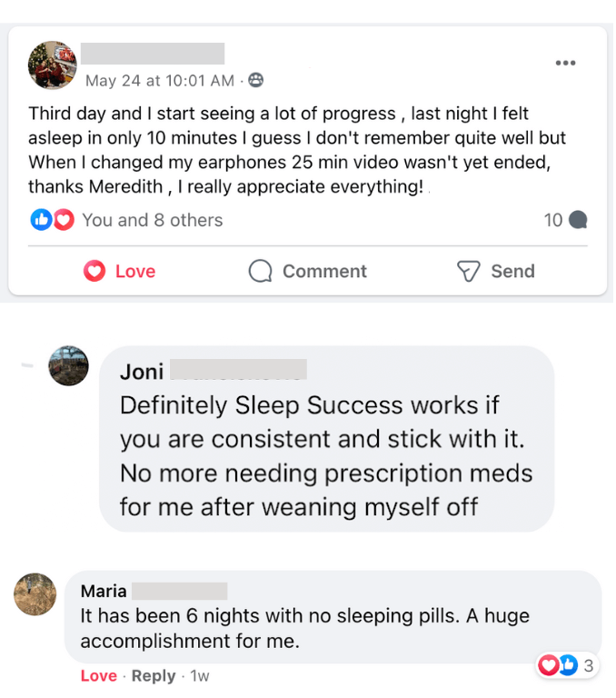The image size is (616, 698).
Task: Click the comment bubble icon next to 10
Action: pyautogui.click(x=577, y=220)
